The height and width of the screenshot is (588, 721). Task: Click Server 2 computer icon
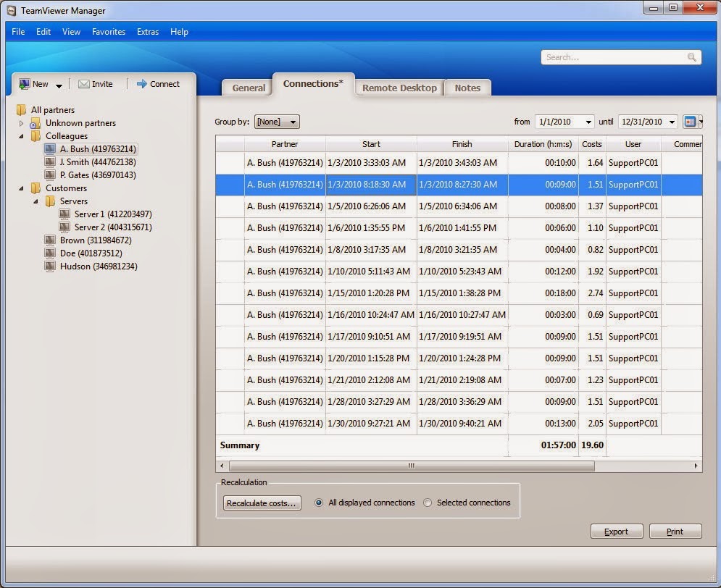64,227
